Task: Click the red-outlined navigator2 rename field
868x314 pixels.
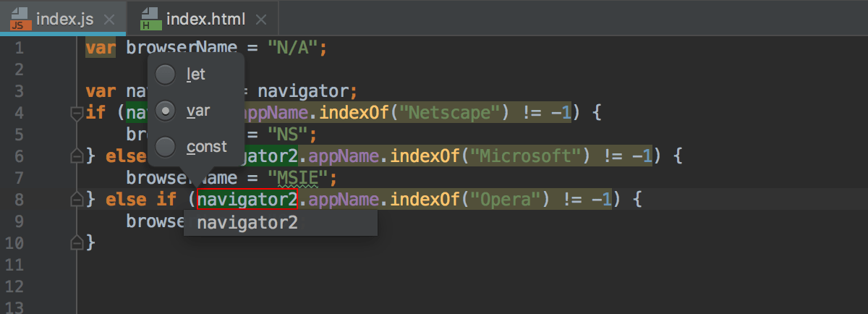Action: 247,199
